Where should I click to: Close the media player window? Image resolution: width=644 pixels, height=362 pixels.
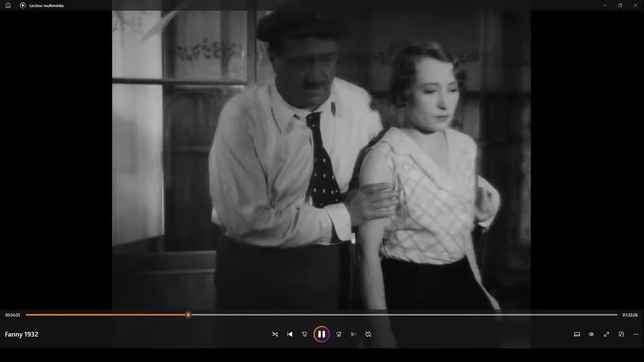tap(635, 6)
